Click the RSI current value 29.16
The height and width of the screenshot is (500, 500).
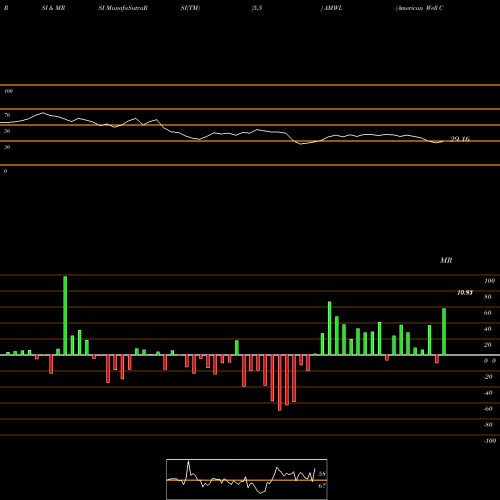(x=460, y=139)
